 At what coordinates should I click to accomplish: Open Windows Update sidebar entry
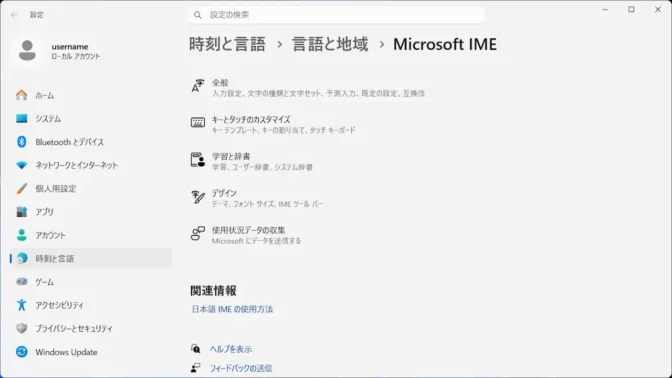point(91,352)
